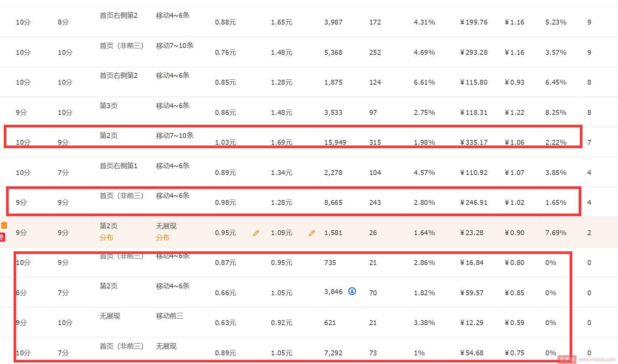The height and width of the screenshot is (364, 618).
Task: Click the orange trash icon on highlighted row
Action: click(x=4, y=225)
